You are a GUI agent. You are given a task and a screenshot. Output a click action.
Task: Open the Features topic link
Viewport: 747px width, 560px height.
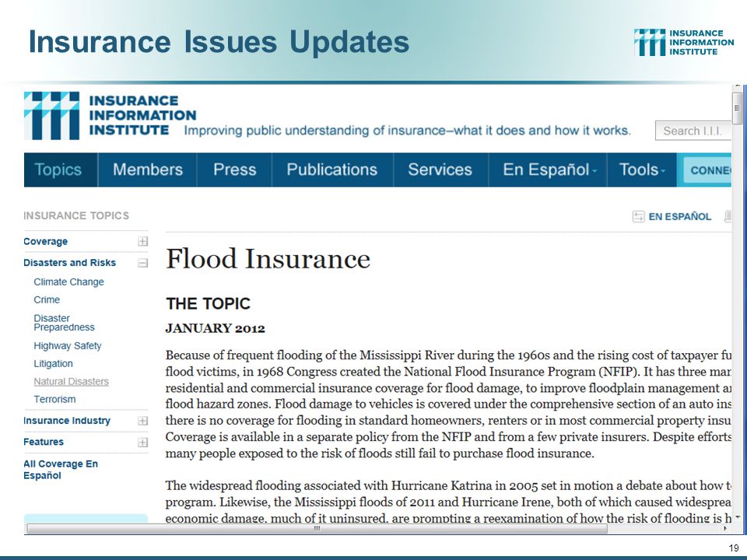pyautogui.click(x=44, y=442)
